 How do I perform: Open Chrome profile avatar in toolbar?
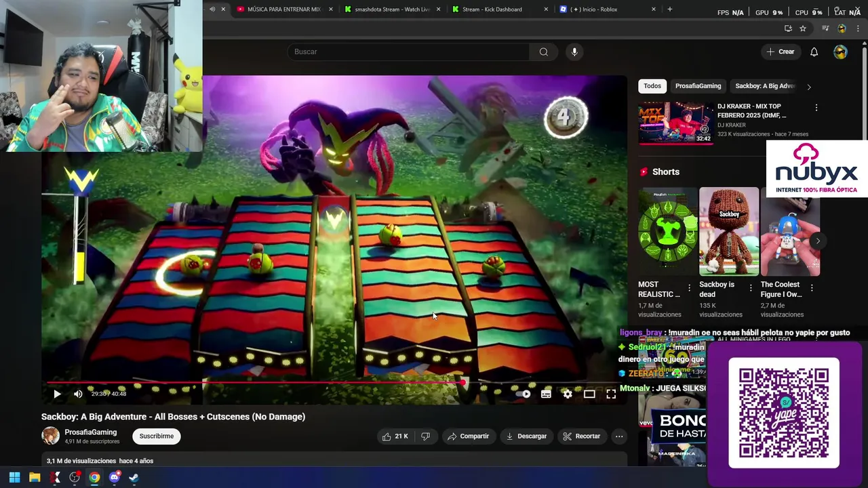[842, 28]
